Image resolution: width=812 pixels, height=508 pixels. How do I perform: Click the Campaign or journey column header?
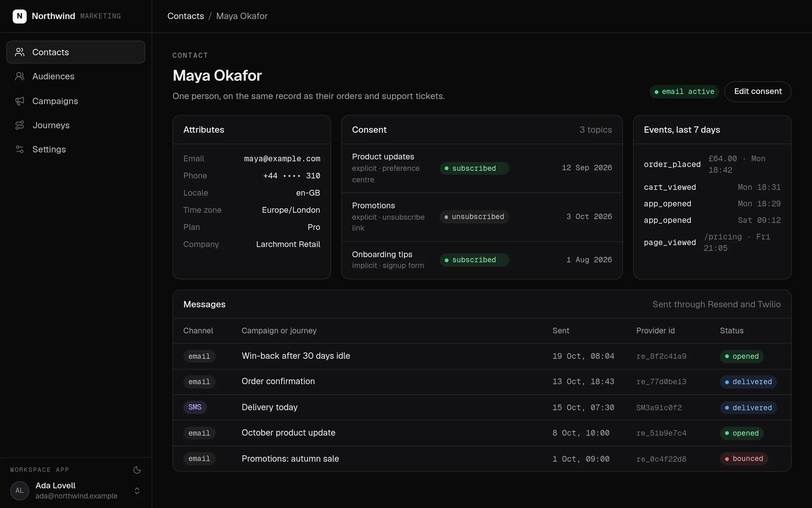[x=279, y=331]
